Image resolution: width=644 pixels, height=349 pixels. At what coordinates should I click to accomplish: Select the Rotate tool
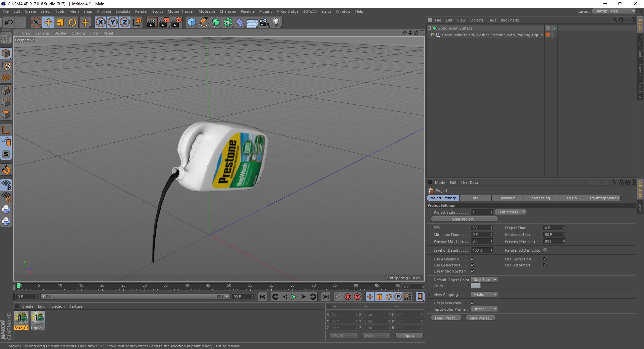pos(72,22)
